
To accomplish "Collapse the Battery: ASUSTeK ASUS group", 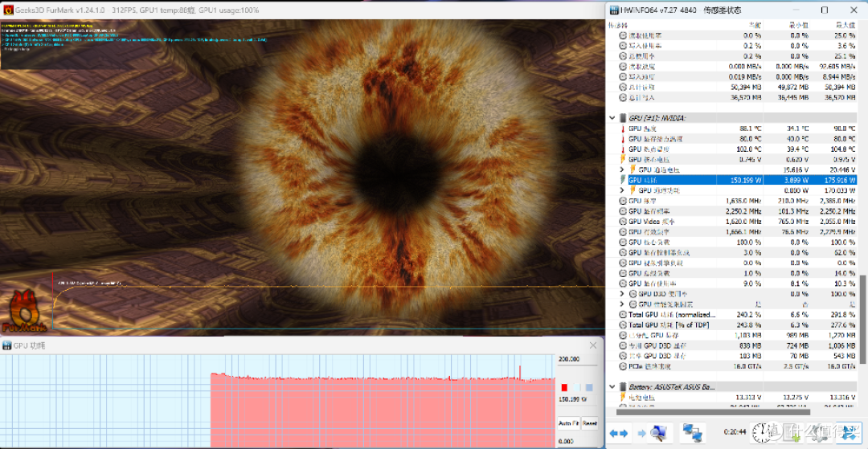I will (x=612, y=386).
